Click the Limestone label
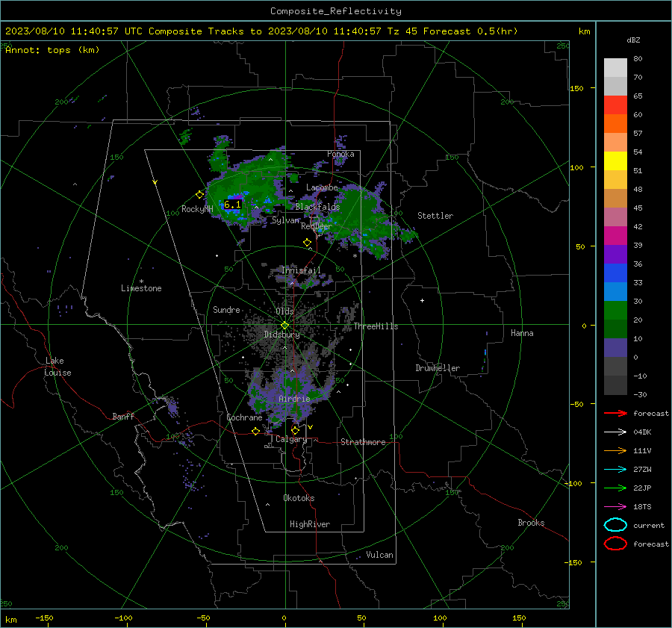Viewport: 672px width, 628px height. pos(141,288)
